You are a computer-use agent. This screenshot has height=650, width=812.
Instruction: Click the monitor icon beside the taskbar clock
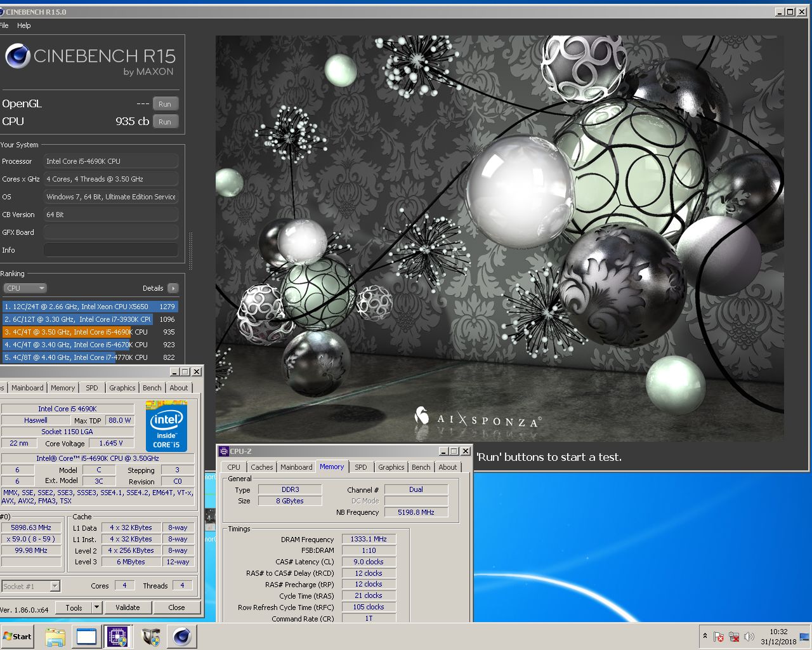pos(804,637)
